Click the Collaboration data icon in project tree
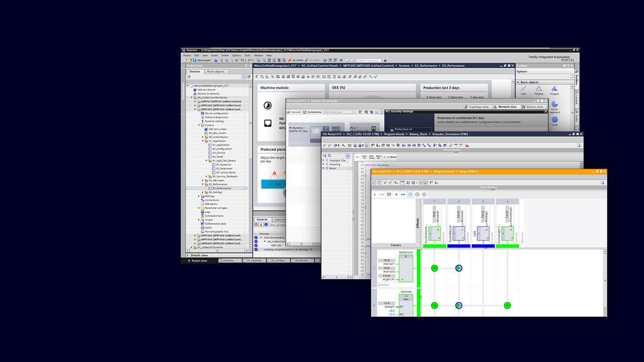Screen dimensions: 644x362 203,224
